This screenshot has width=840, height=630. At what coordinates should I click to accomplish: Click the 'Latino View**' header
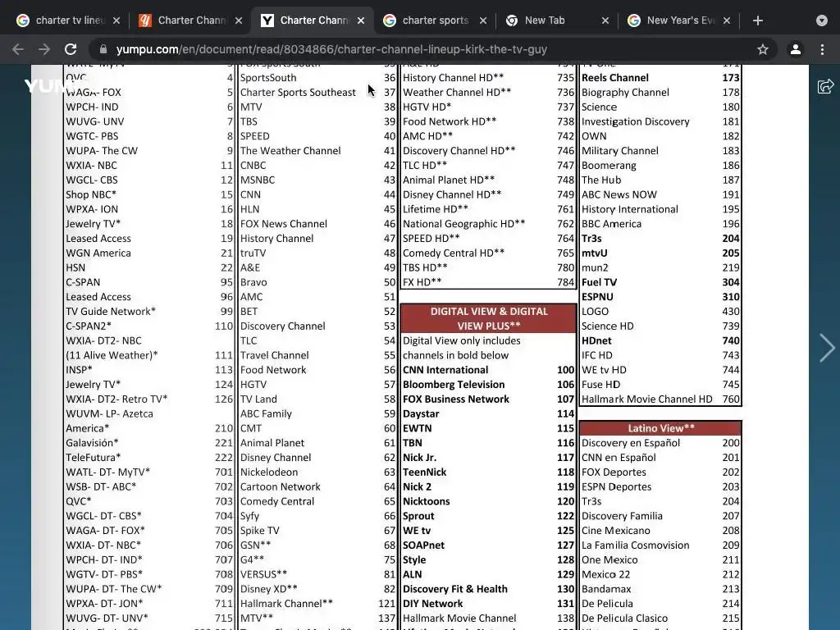point(660,428)
